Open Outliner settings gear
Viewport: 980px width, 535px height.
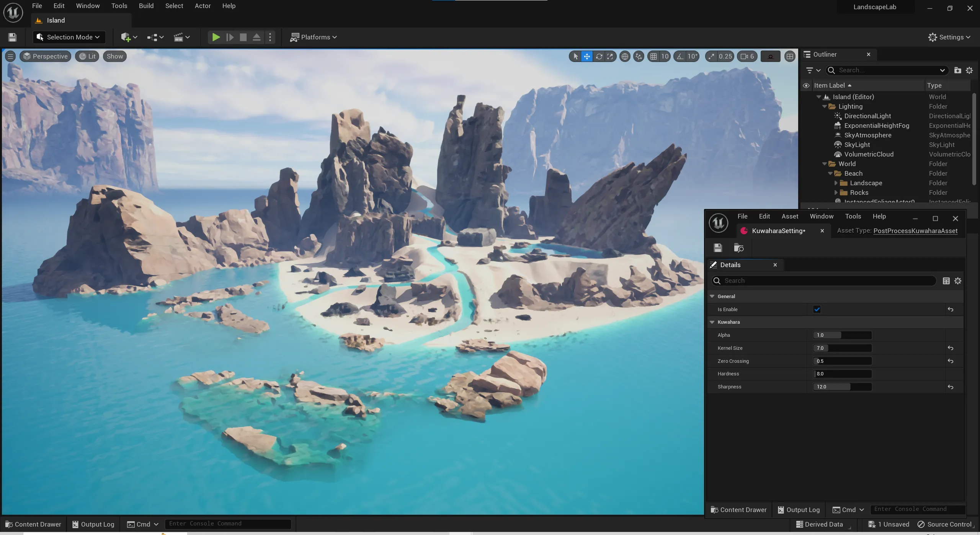[x=969, y=70]
